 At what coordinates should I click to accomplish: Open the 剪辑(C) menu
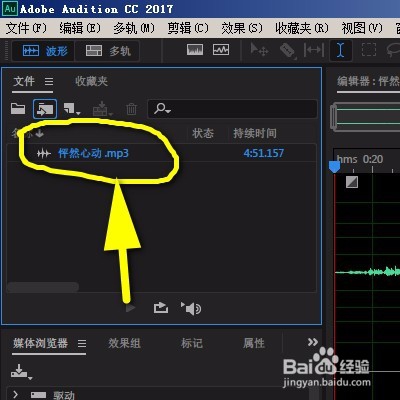[x=188, y=28]
